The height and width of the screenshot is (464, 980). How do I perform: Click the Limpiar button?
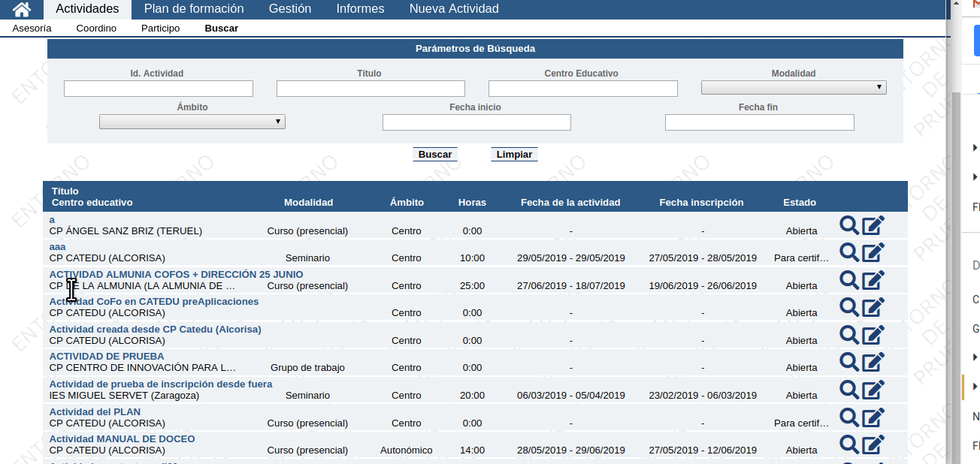(x=515, y=155)
